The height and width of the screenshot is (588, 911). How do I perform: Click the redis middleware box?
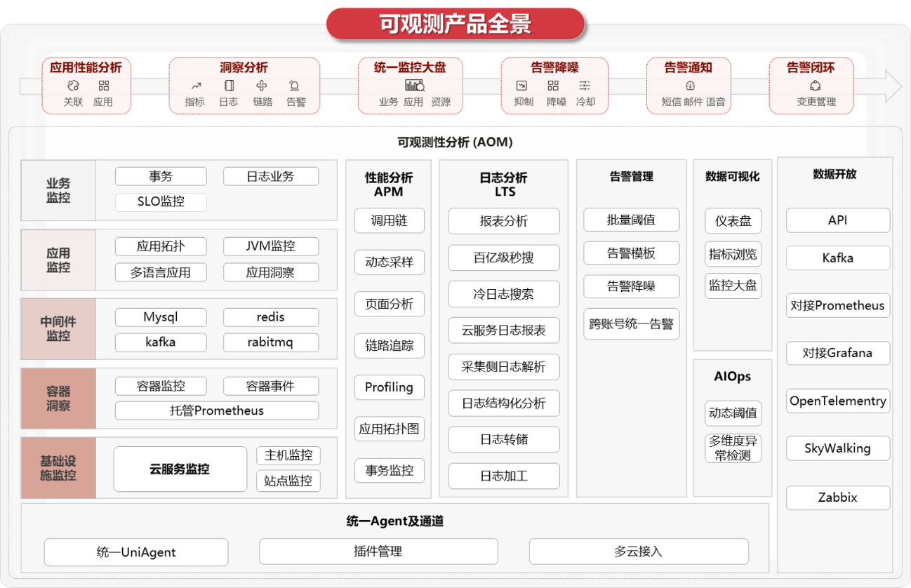coord(271,317)
